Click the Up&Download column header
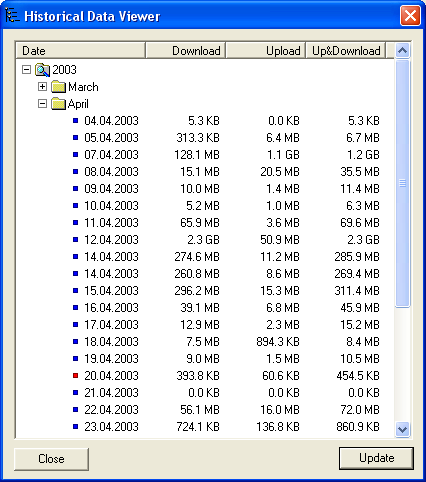 [346, 51]
